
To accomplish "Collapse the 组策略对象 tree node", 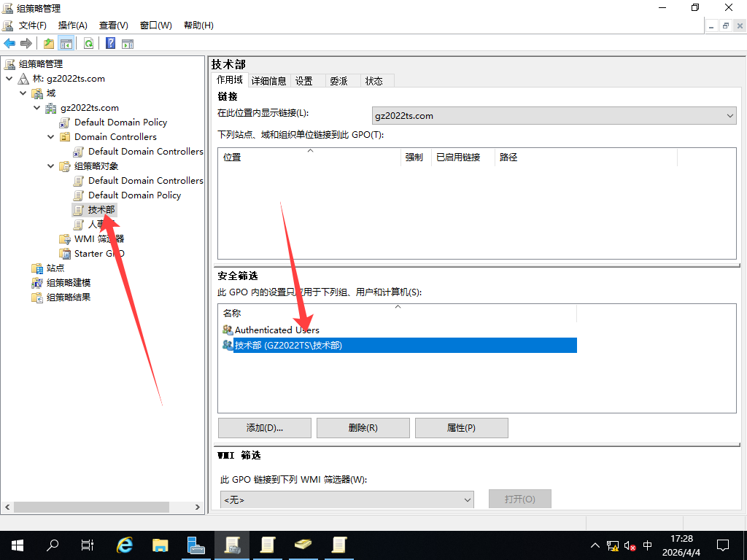I will [51, 166].
